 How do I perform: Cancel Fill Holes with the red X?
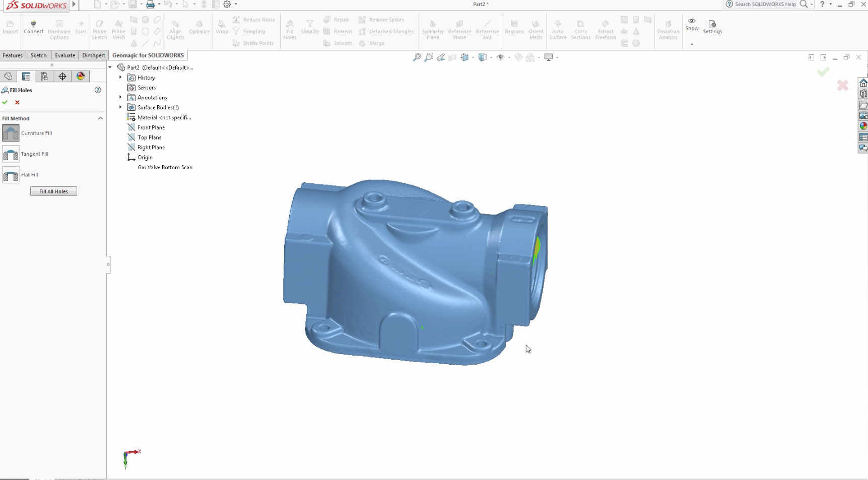click(x=17, y=102)
